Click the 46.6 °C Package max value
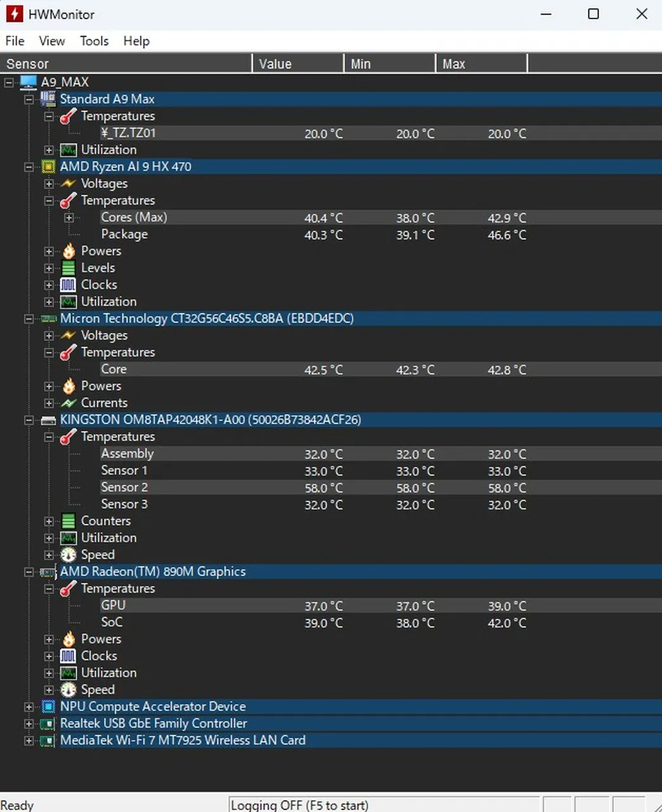The height and width of the screenshot is (812, 662). 507,235
